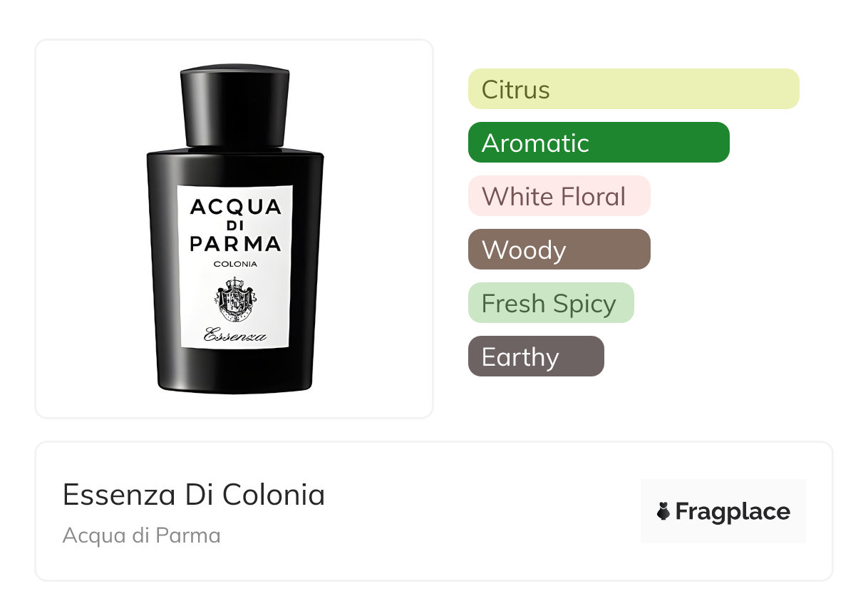The height and width of the screenshot is (616, 868).
Task: Pick the Woody accord bar
Action: point(559,250)
